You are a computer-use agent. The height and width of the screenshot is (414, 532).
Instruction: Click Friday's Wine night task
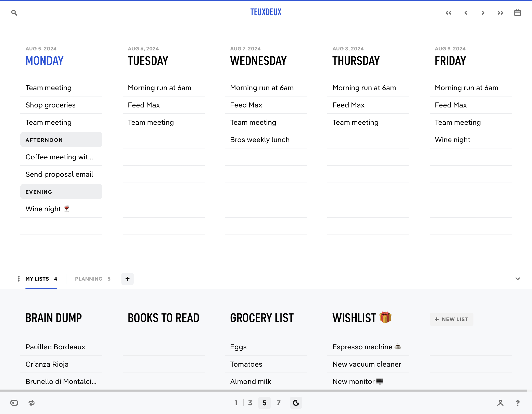[471, 140]
